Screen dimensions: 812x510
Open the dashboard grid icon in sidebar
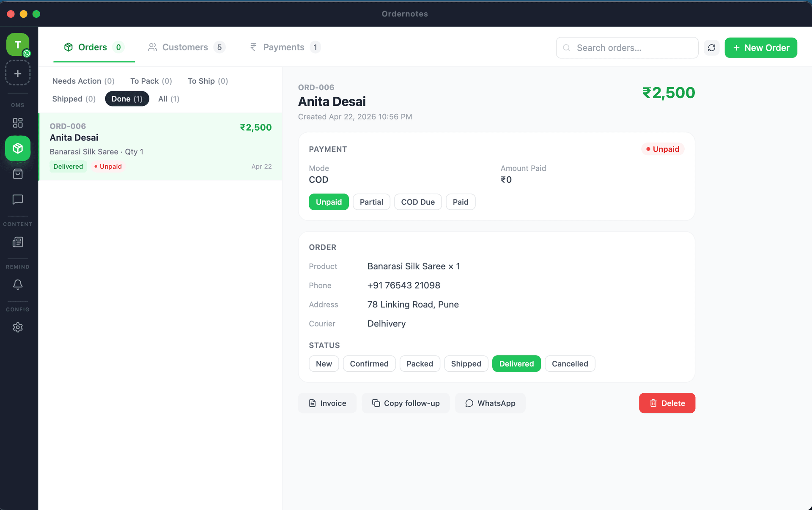(17, 123)
